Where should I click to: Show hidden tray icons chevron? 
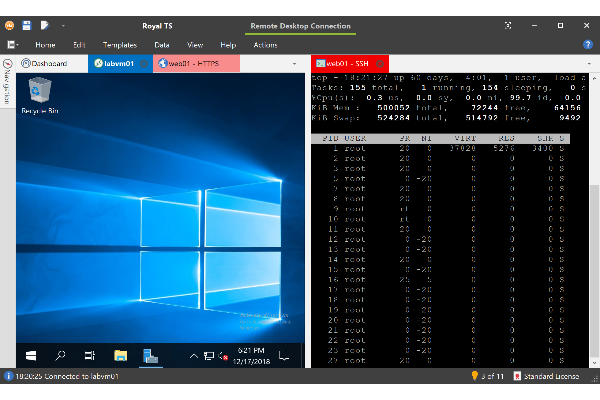pos(194,355)
